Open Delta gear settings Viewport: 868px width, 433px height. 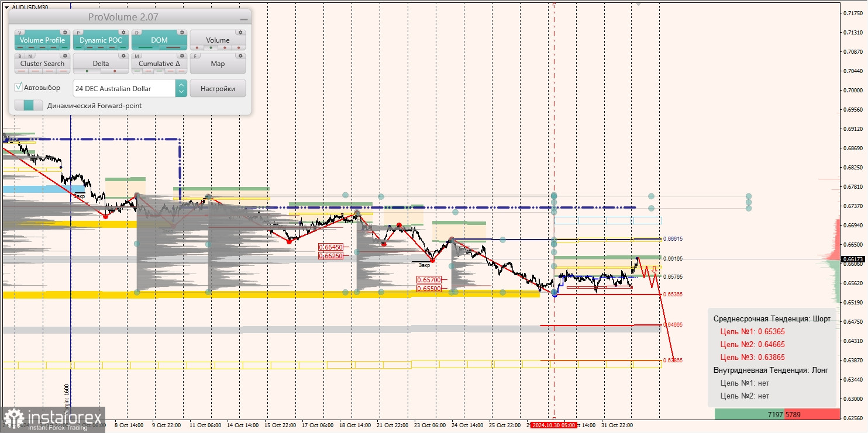123,56
